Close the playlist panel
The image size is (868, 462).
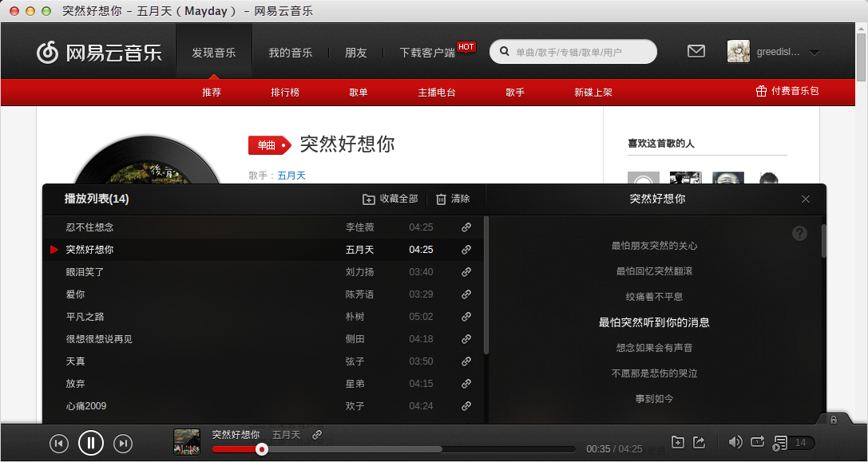806,199
